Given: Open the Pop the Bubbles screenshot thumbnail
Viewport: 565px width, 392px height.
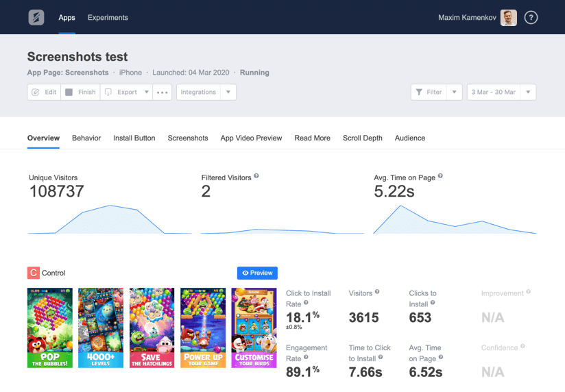Looking at the screenshot, I should 50,328.
